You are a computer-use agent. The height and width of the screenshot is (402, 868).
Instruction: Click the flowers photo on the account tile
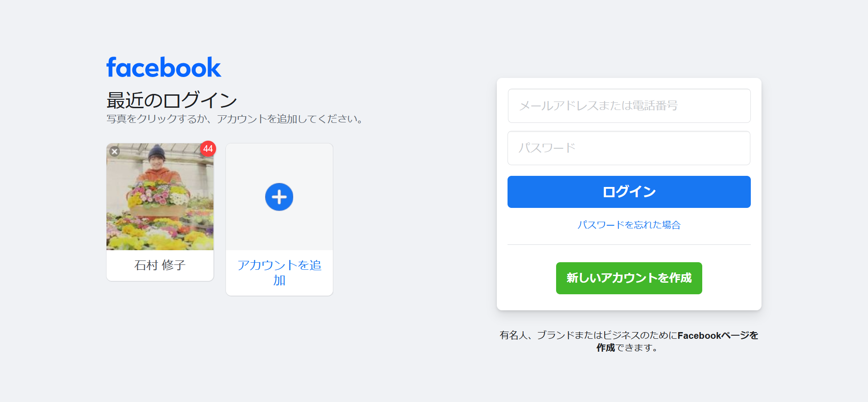tap(160, 214)
